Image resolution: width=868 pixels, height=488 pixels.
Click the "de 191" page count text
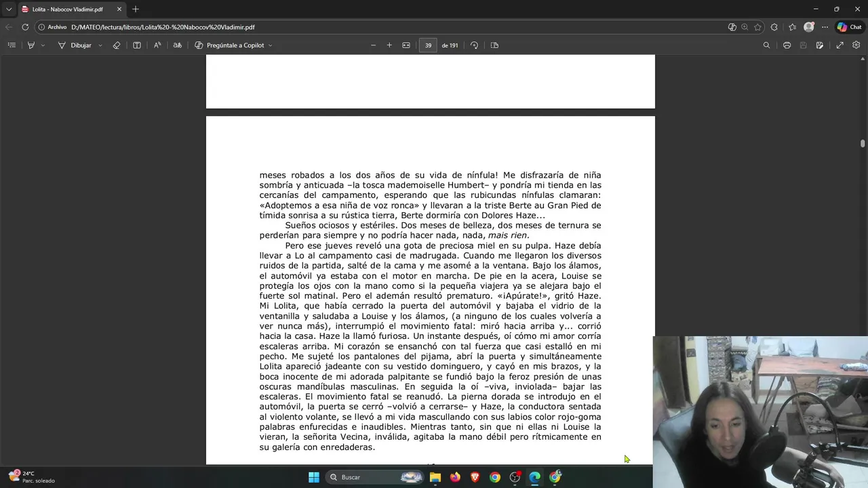(450, 45)
